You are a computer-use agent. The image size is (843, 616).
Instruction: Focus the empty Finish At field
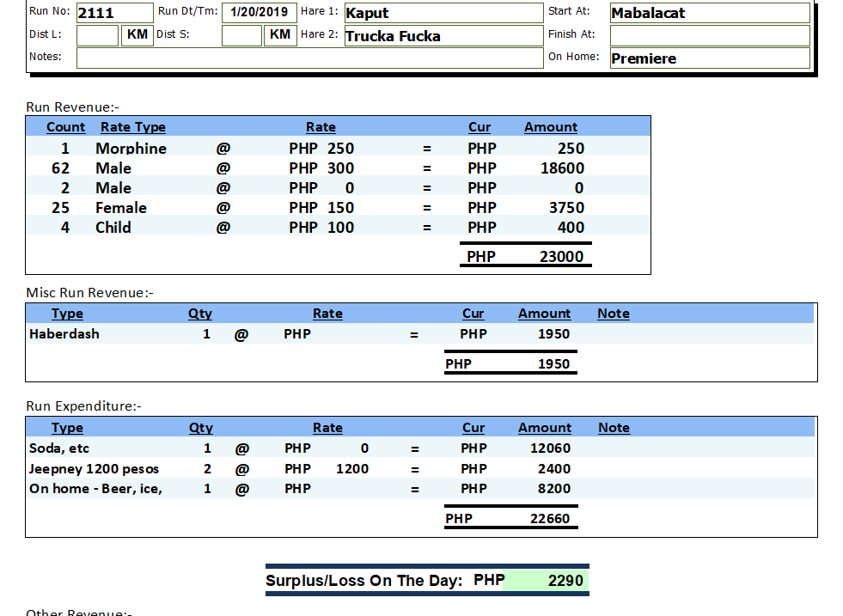pyautogui.click(x=709, y=35)
